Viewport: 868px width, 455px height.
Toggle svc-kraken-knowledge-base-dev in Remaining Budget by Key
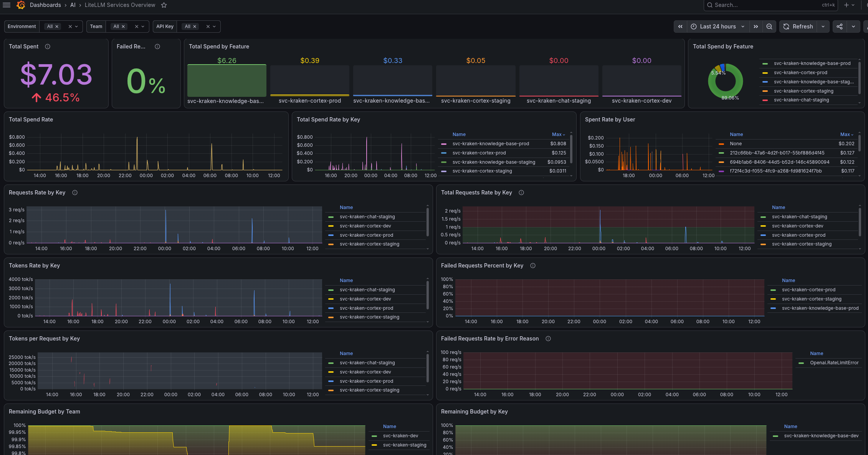pyautogui.click(x=821, y=436)
